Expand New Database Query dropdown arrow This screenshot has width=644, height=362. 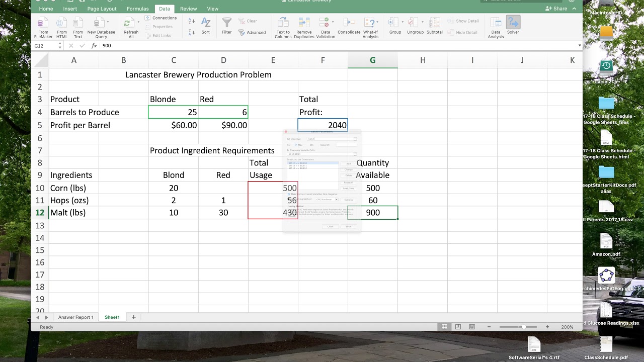(108, 22)
